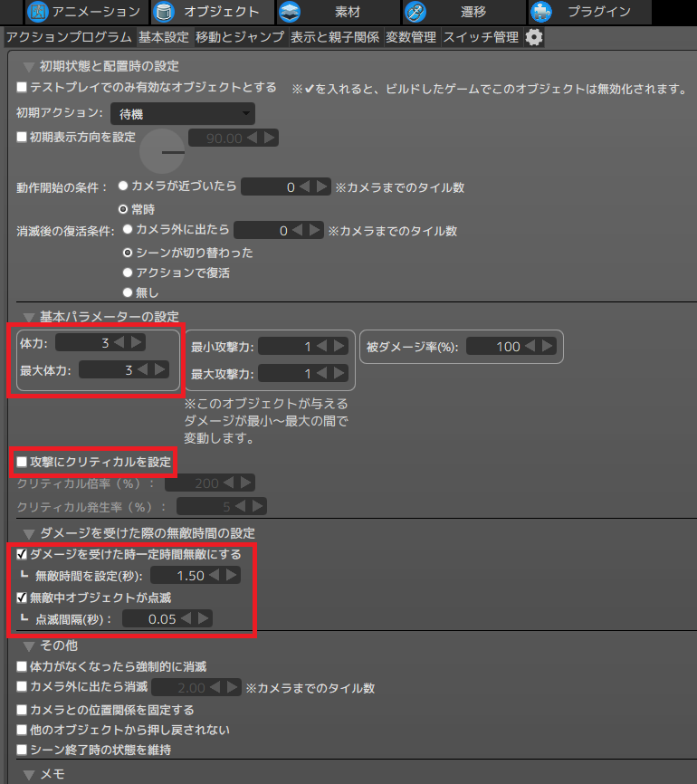Uncheck 無敵中オブジェクトが点滅
Screen dimensions: 697x784
pos(22,598)
